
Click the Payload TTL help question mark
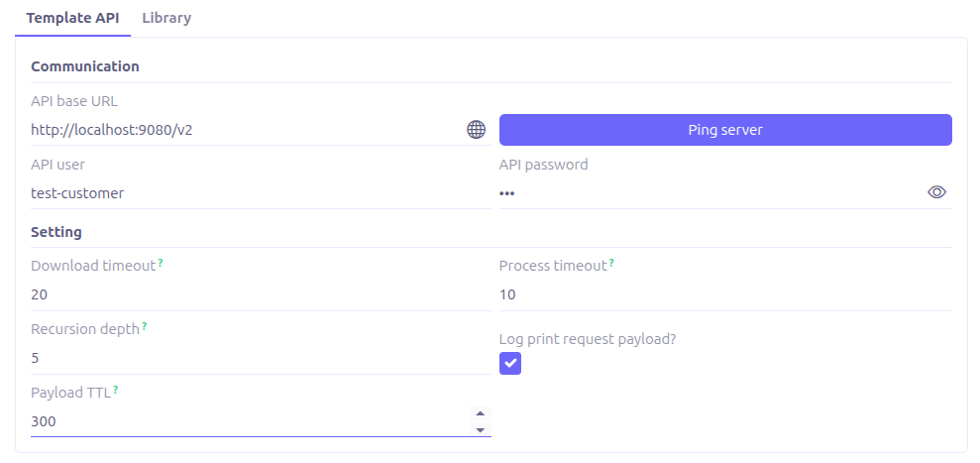tap(116, 390)
